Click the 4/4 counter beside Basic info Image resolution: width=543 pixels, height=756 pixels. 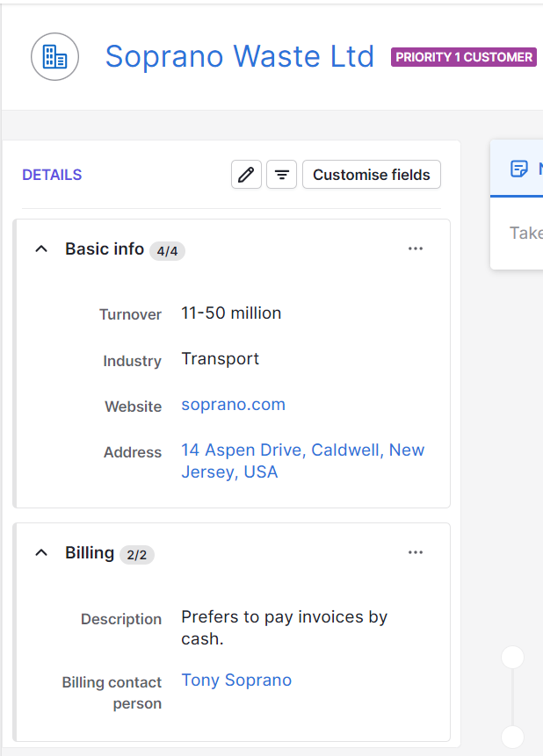[167, 250]
